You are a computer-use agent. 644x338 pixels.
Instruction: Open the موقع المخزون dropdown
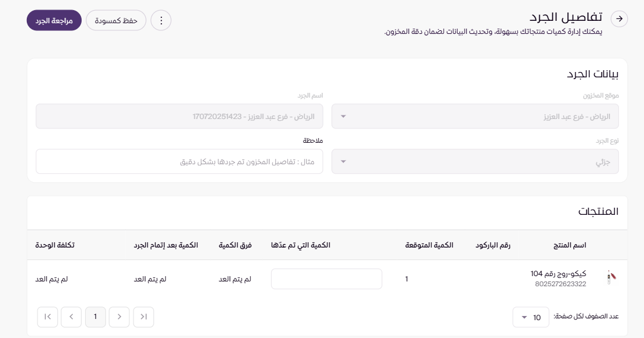475,116
